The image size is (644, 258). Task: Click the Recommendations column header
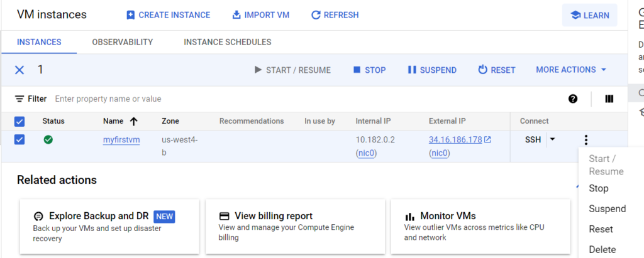pyautogui.click(x=252, y=121)
